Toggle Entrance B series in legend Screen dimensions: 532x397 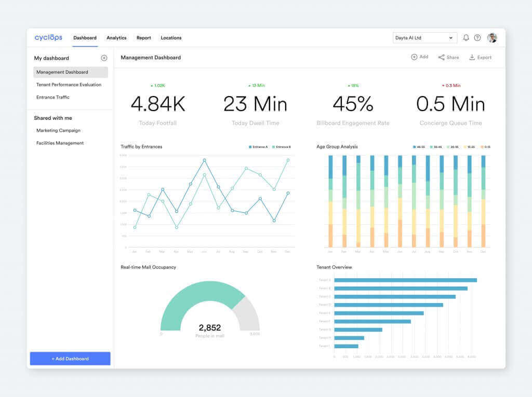point(282,147)
